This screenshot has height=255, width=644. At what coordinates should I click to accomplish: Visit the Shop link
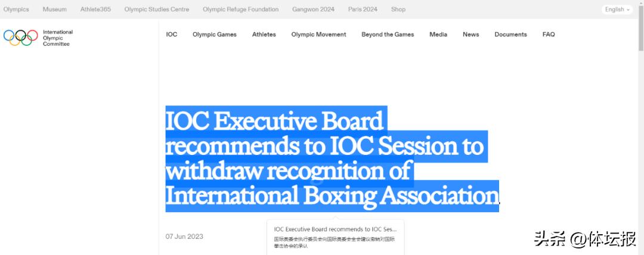pyautogui.click(x=398, y=10)
